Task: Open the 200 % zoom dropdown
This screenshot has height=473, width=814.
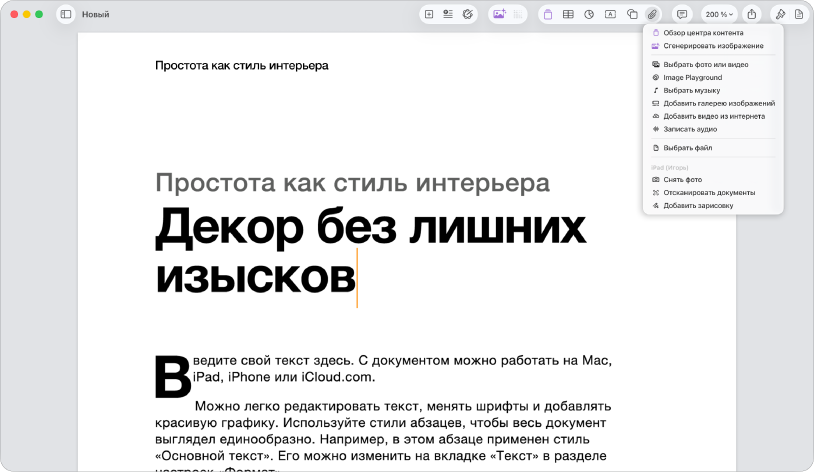Action: (x=719, y=15)
